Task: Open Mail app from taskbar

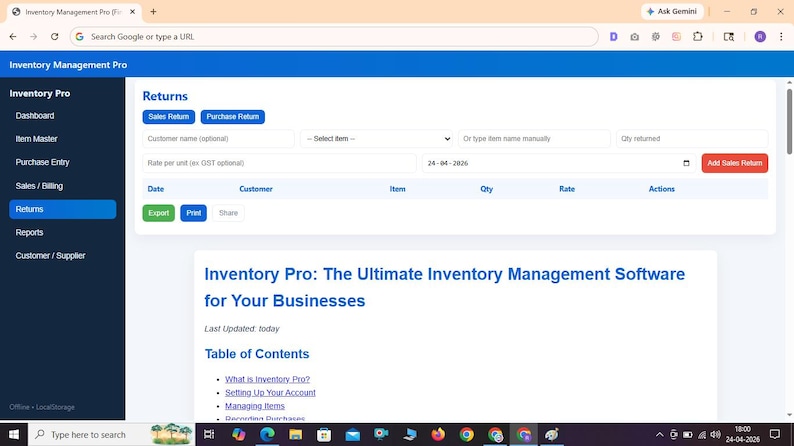Action: 352,434
